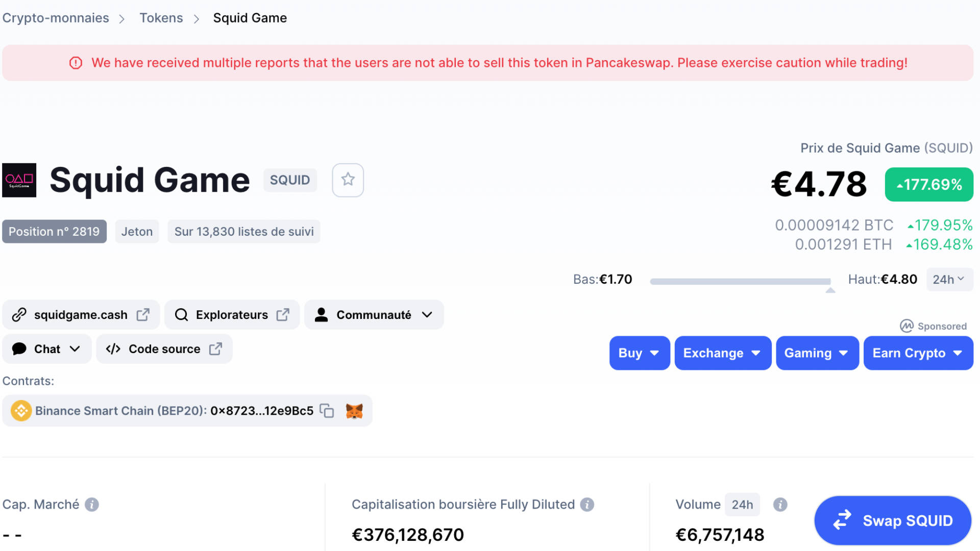Image resolution: width=980 pixels, height=551 pixels.
Task: Open the squidgame.cash website link
Action: click(x=81, y=315)
